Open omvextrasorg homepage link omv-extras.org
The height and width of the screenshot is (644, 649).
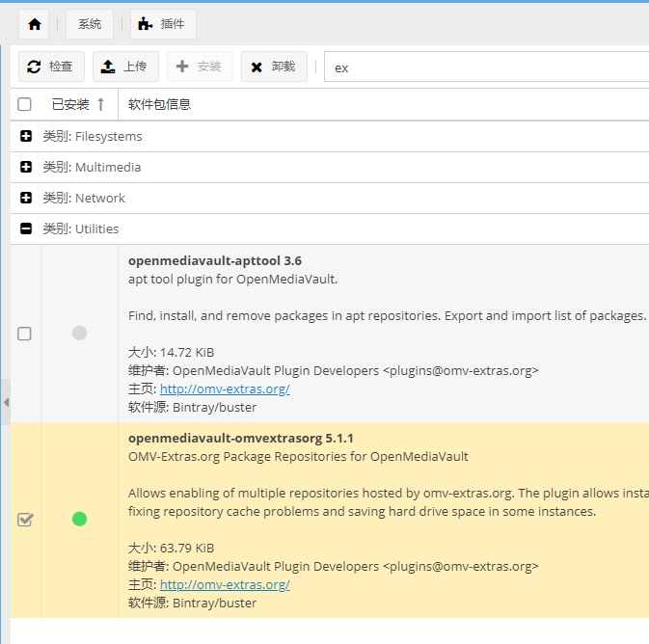(225, 585)
